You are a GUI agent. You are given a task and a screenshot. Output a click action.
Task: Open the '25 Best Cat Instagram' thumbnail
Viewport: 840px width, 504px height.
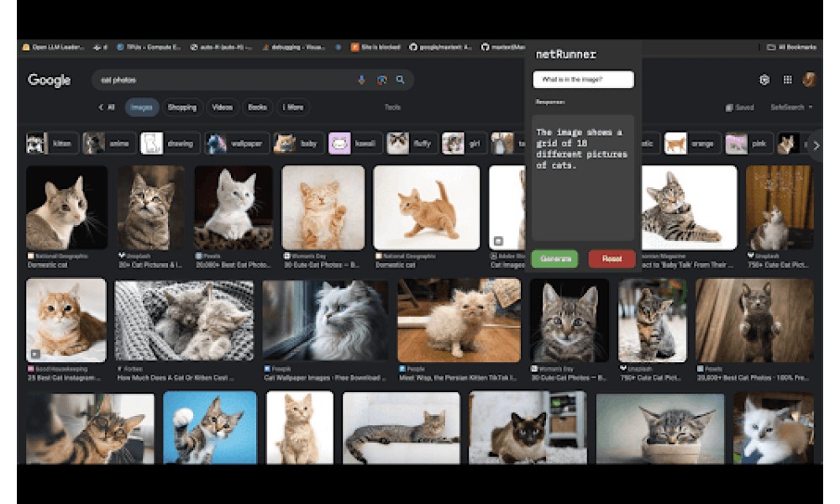click(x=66, y=320)
